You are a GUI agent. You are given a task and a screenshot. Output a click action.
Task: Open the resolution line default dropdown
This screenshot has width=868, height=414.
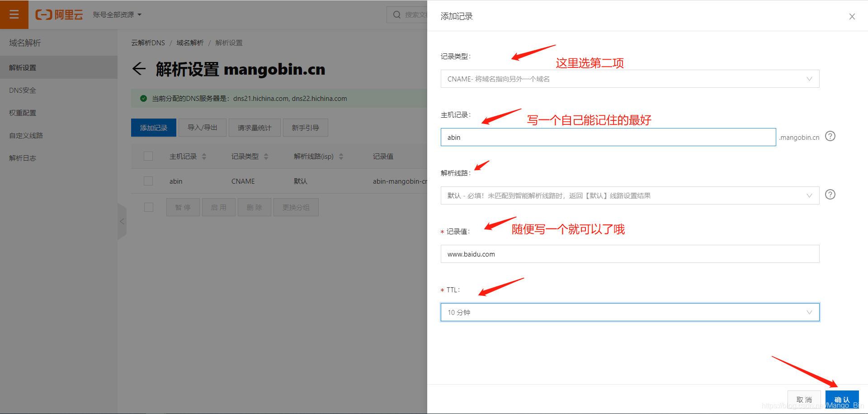pyautogui.click(x=630, y=195)
